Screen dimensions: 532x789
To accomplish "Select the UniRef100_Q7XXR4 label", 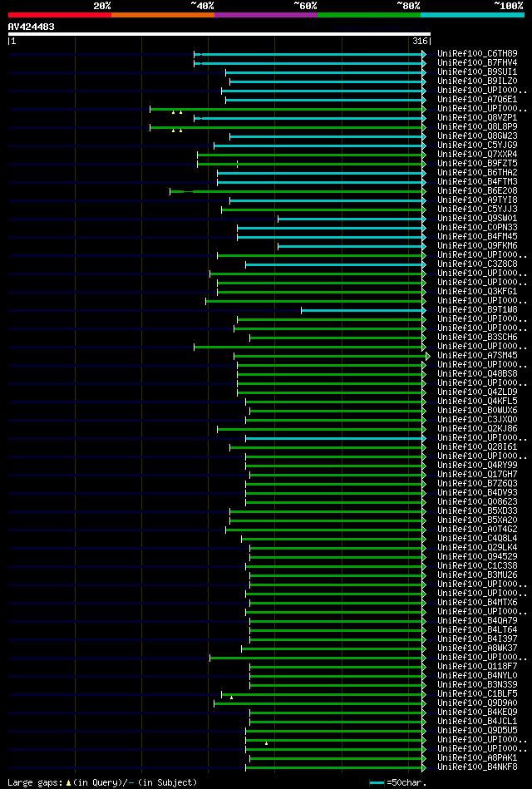I will pyautogui.click(x=477, y=155).
